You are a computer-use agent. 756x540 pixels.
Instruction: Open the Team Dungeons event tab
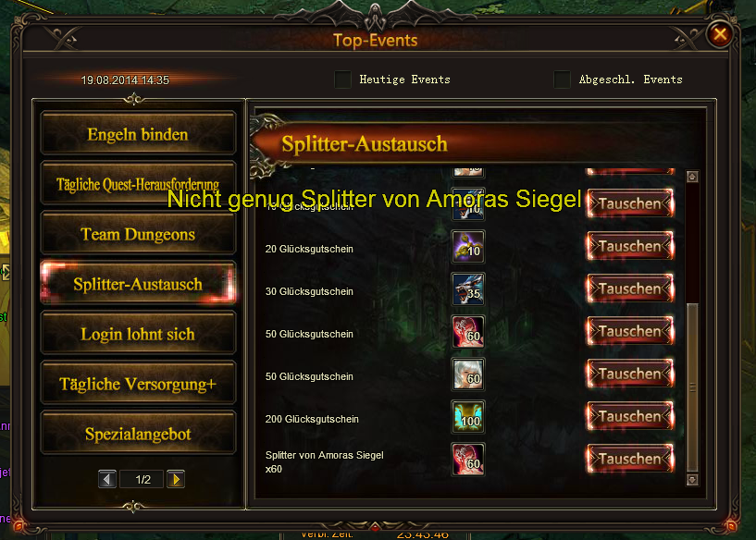tap(138, 234)
